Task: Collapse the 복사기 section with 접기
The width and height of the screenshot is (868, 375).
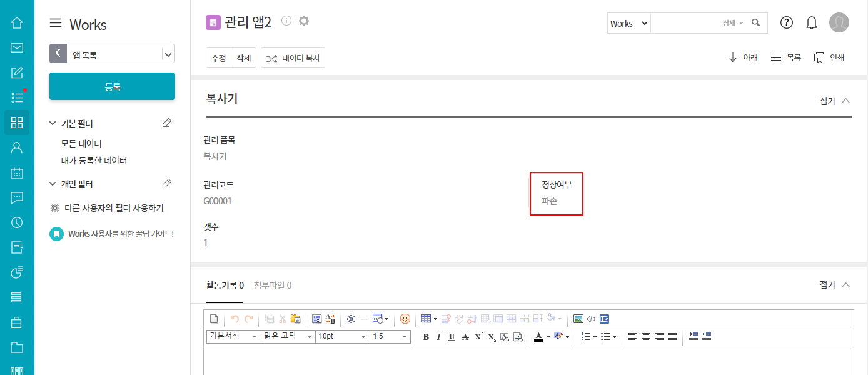Action: [x=835, y=101]
